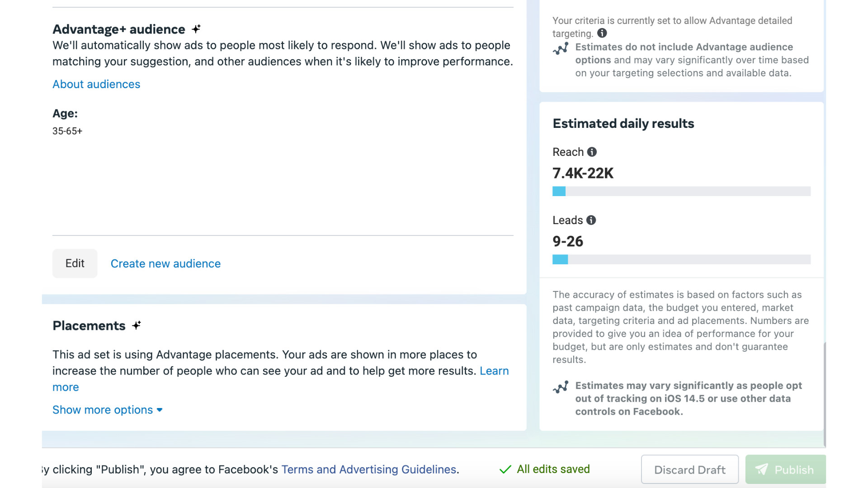The height and width of the screenshot is (488, 868).
Task: Click the caret arrow after Show more options
Action: [x=160, y=410]
